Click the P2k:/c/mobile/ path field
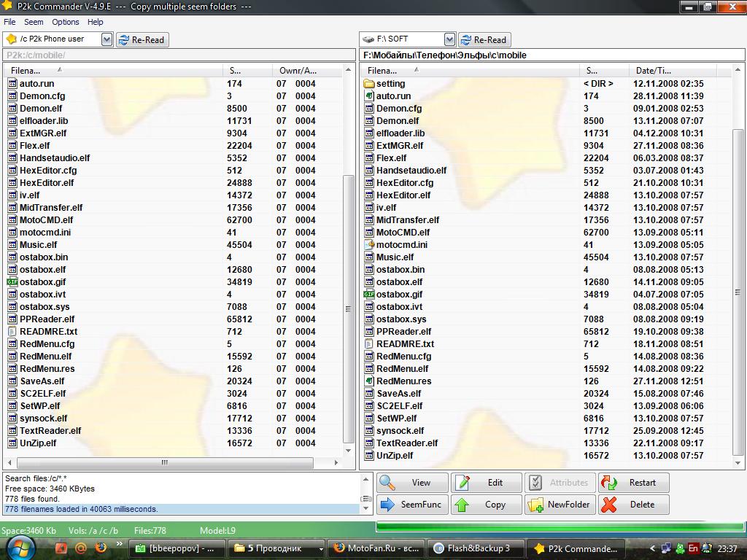 [x=179, y=55]
